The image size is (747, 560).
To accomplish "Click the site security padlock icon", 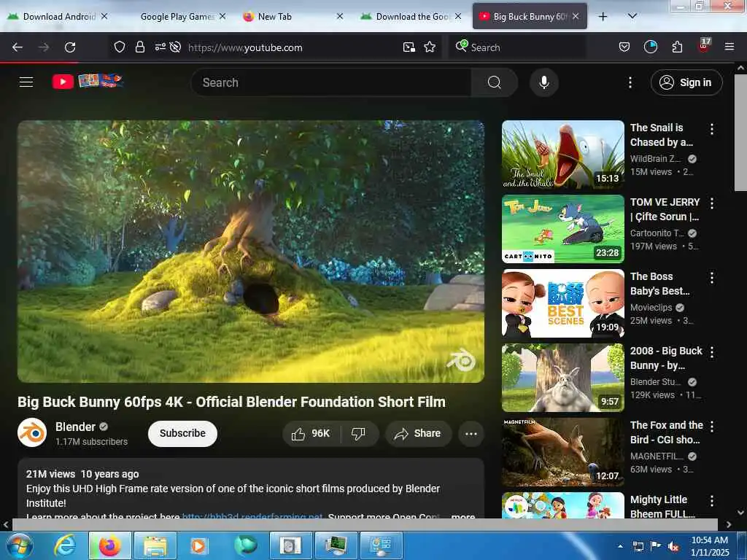I will [x=139, y=47].
